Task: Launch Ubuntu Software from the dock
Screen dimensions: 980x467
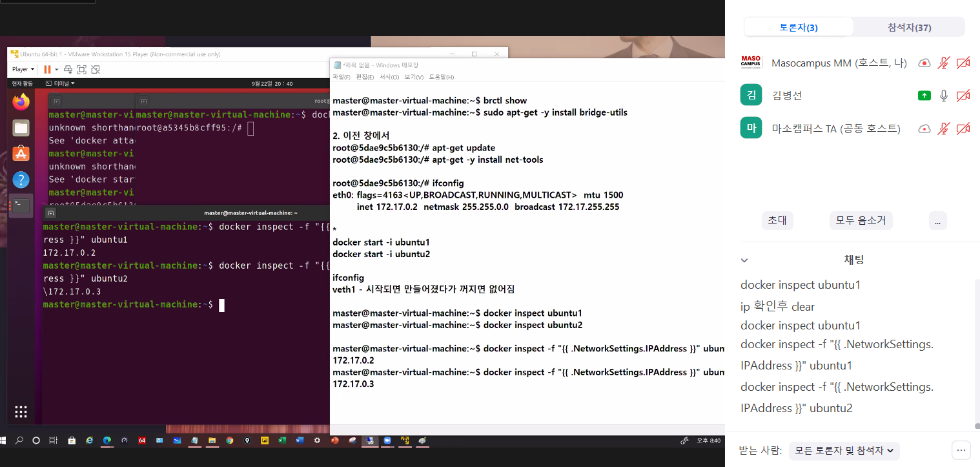Action: tap(21, 154)
